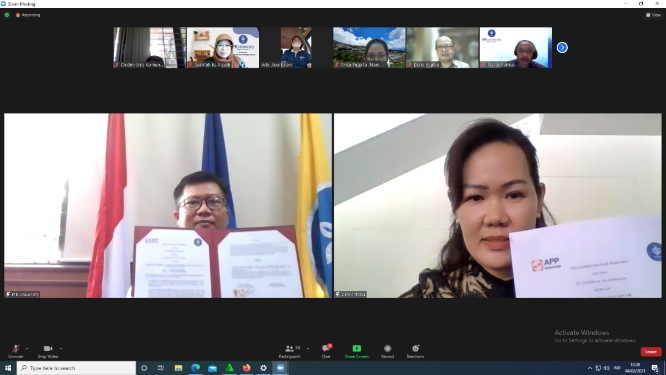
Task: Click the Windows search box in taskbar
Action: tap(76, 368)
